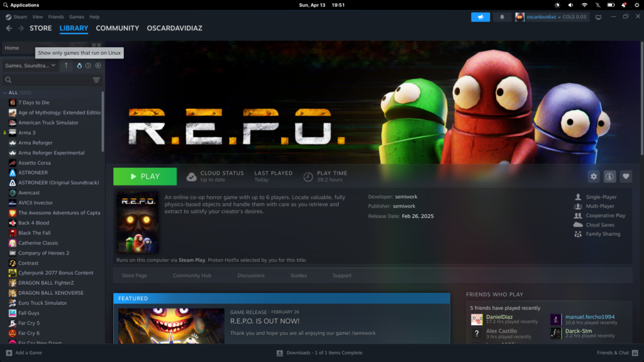Click the Home button in sidebar

point(12,48)
